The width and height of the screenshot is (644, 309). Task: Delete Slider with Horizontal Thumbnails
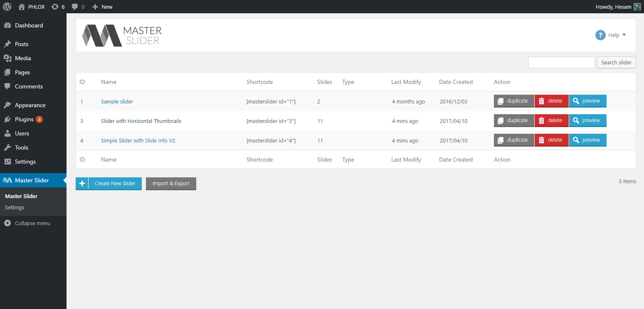pos(552,120)
